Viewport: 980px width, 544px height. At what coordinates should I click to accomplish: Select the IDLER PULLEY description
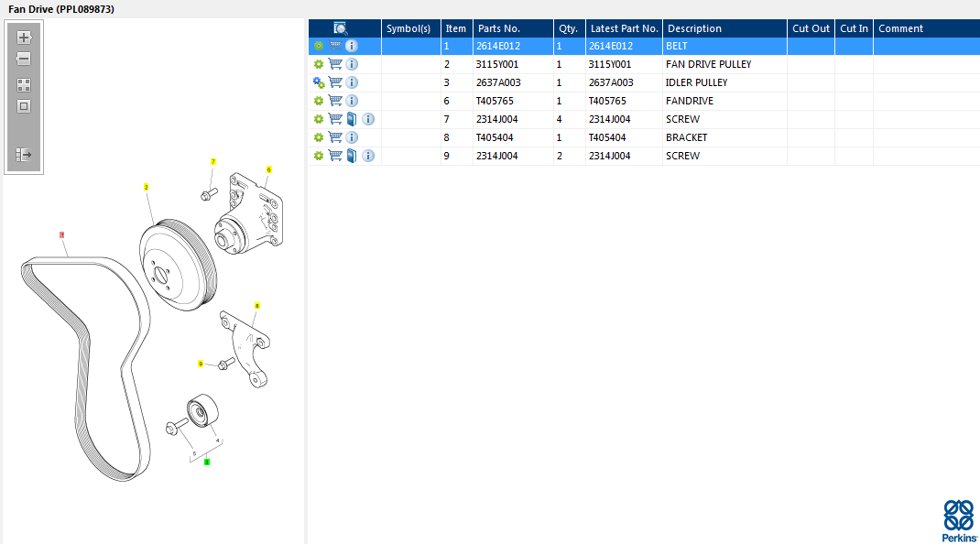pos(724,82)
